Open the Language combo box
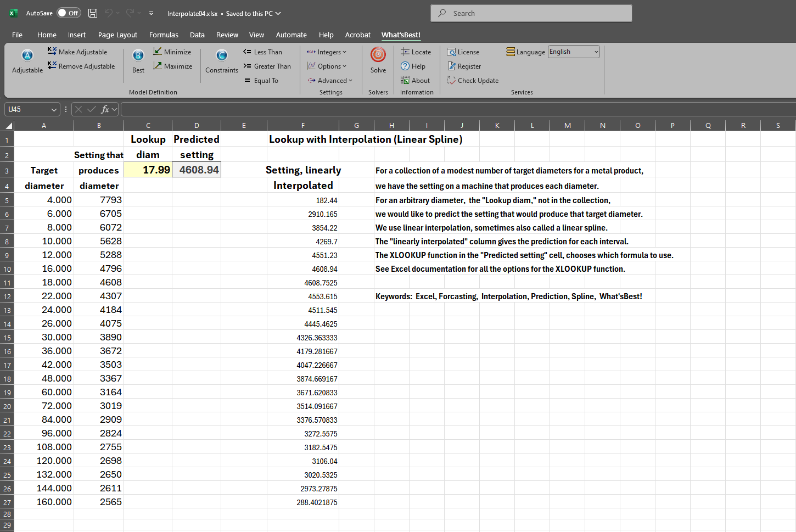This screenshot has width=796, height=532. [x=574, y=52]
